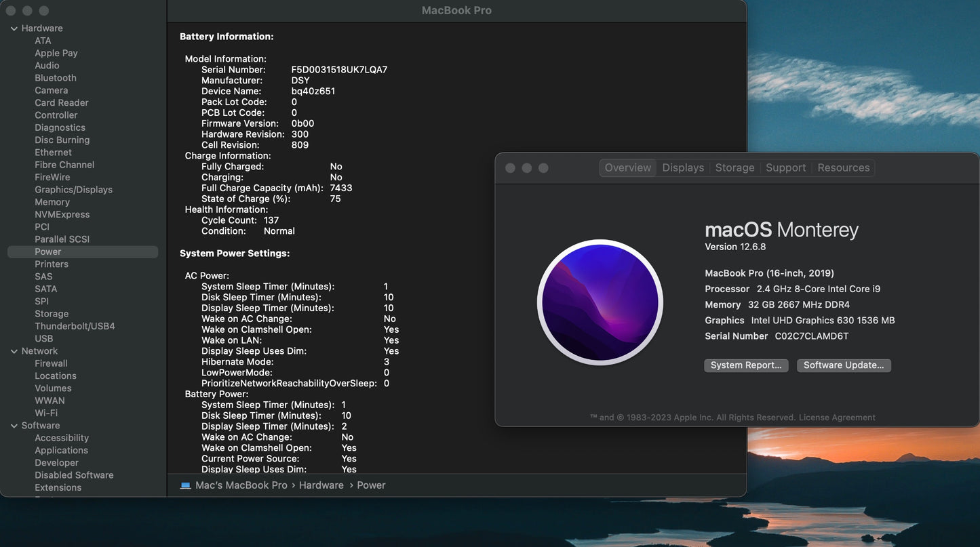Select NVMExpress in the sidebar
The width and height of the screenshot is (980, 547).
coord(62,215)
